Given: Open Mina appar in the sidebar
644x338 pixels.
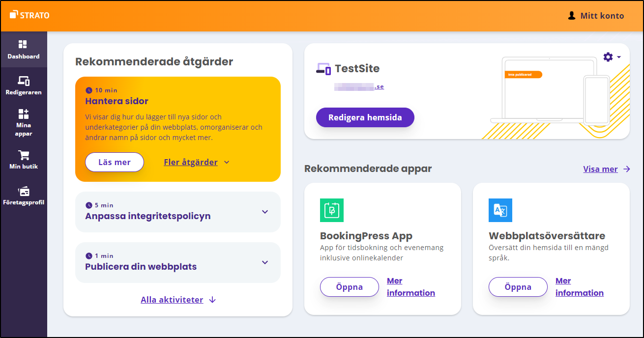Looking at the screenshot, I should point(24,122).
